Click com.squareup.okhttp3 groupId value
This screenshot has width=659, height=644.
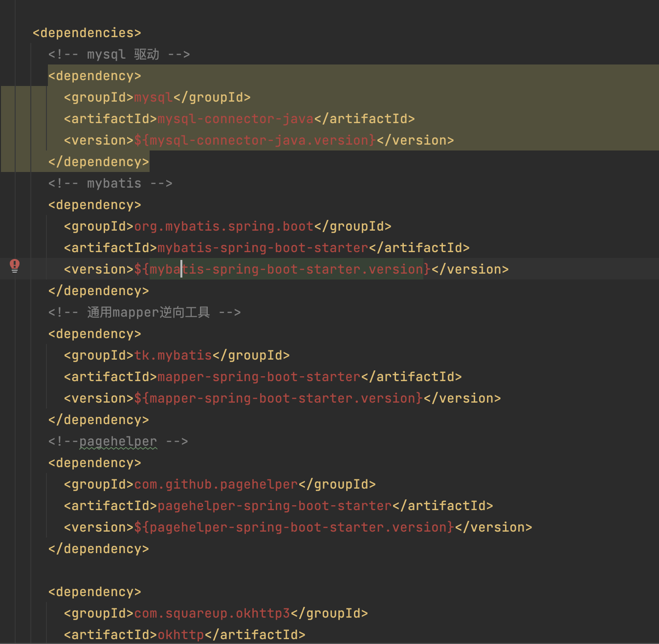(x=212, y=613)
